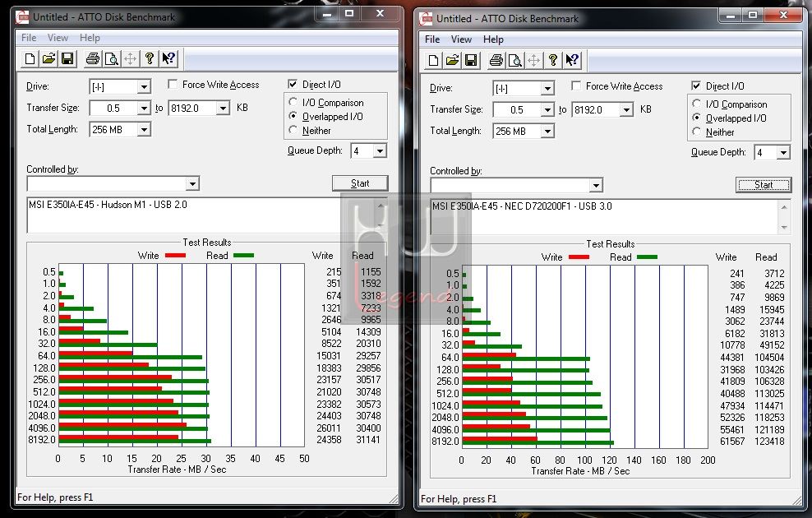Screen dimensions: 812x518
Task: Open Controlled by dropdown in left window
Action: [192, 183]
